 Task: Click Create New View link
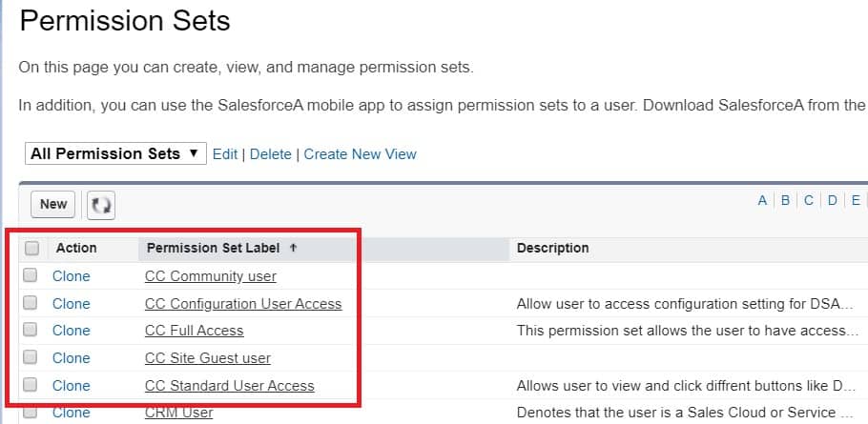tap(360, 154)
